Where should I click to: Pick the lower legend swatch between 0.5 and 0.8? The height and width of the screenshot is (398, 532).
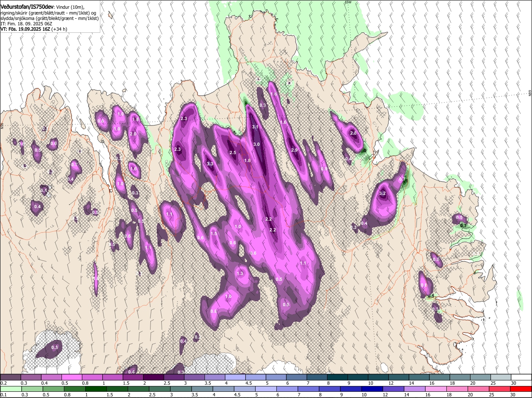(53, 389)
